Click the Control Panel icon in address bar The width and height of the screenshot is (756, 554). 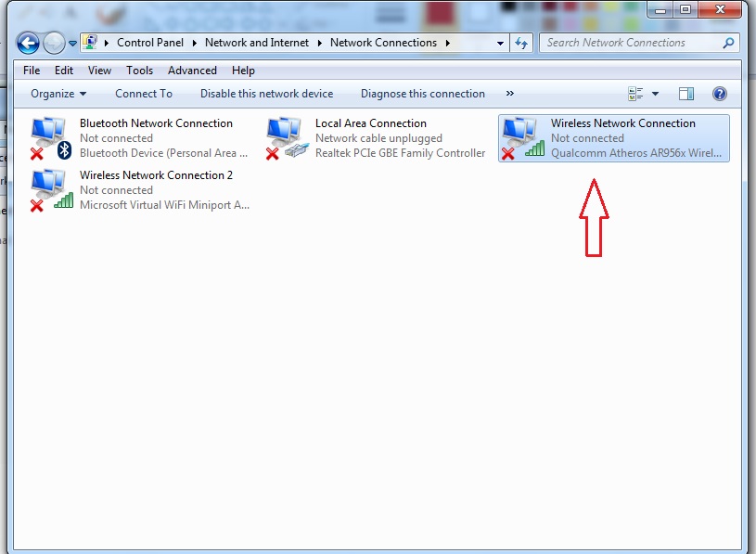tap(90, 43)
